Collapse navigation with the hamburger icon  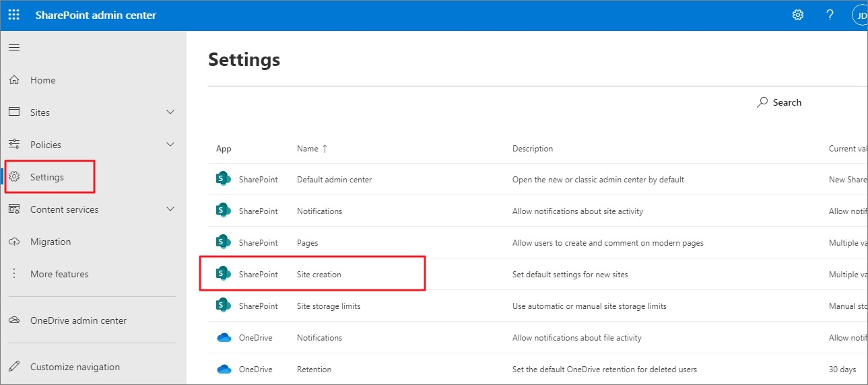tap(13, 47)
